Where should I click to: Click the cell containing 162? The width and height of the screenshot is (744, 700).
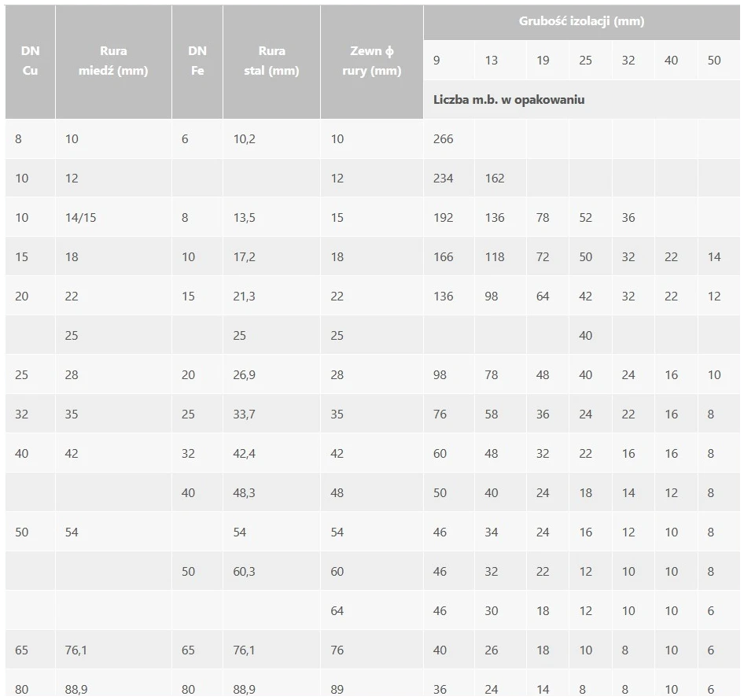(x=495, y=179)
